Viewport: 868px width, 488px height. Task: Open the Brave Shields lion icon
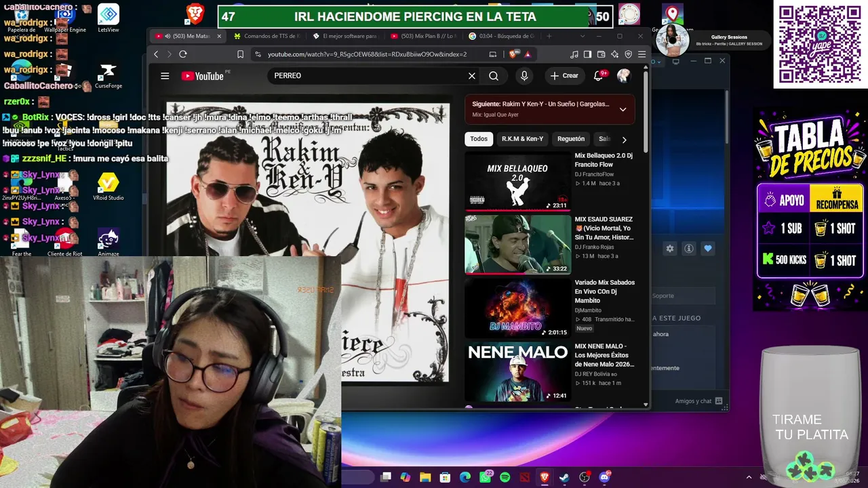[515, 54]
